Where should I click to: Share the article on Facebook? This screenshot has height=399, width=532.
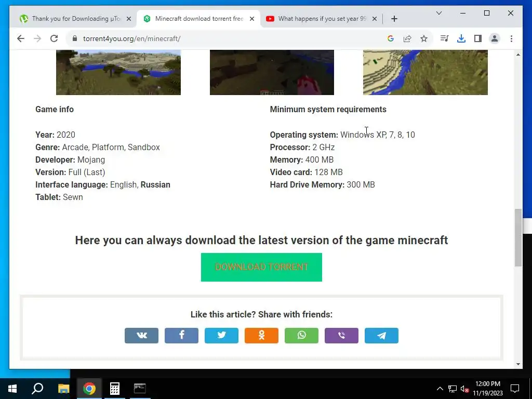[x=181, y=335]
